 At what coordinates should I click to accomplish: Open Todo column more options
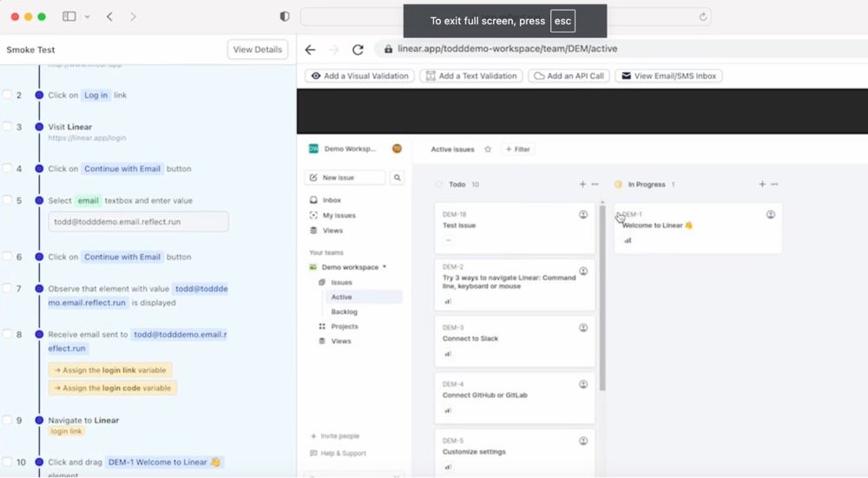[x=595, y=184]
